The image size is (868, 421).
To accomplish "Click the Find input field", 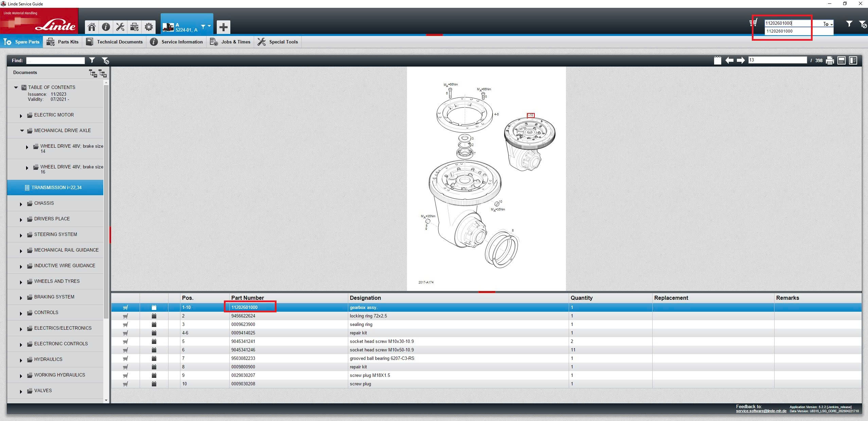I will pos(55,60).
